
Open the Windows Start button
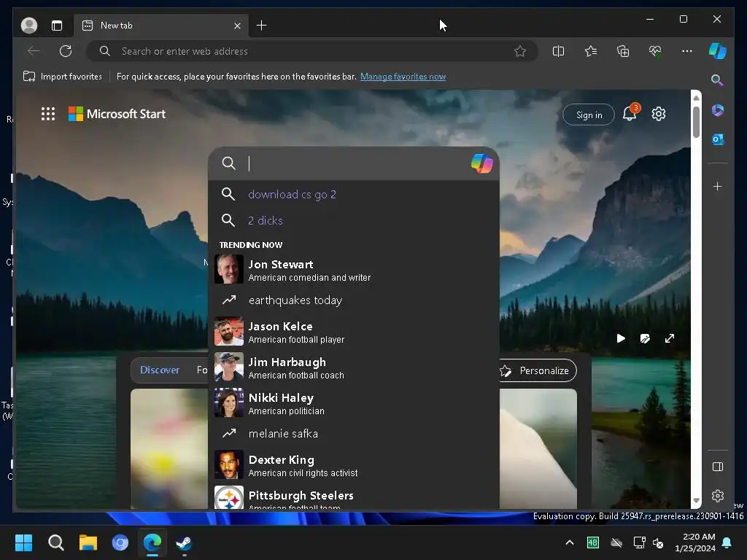coord(23,542)
